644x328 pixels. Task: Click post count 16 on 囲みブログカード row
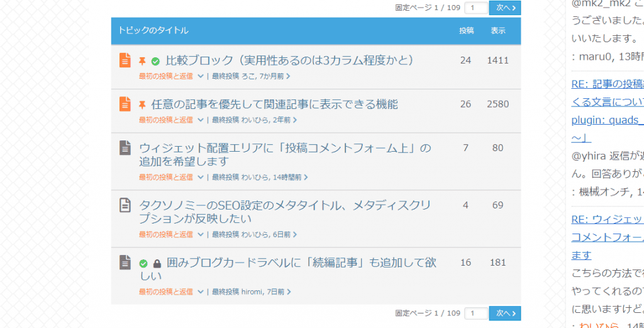[x=466, y=263]
